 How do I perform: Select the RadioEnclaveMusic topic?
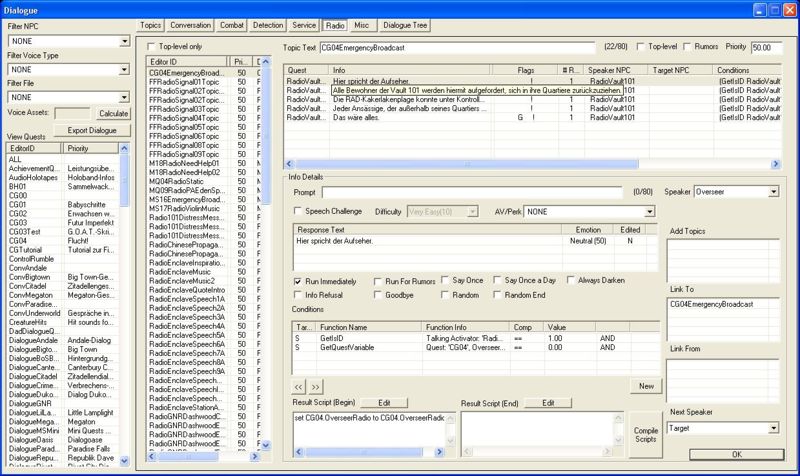(180, 272)
